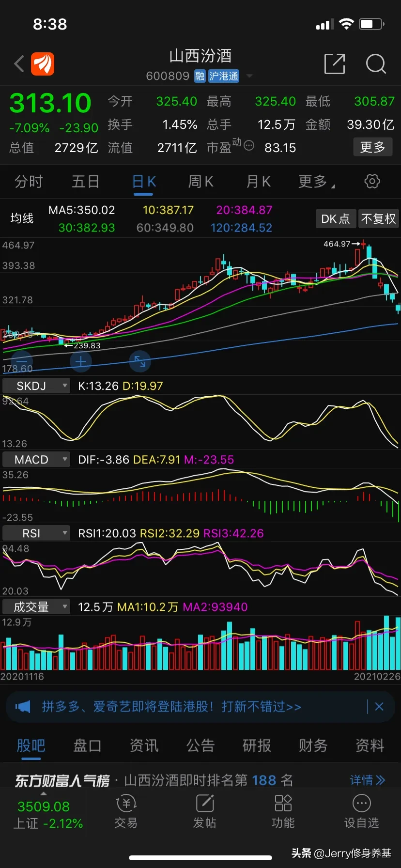Close the 拼多多 promotion banner
This screenshot has height=868, width=401.
[x=379, y=706]
